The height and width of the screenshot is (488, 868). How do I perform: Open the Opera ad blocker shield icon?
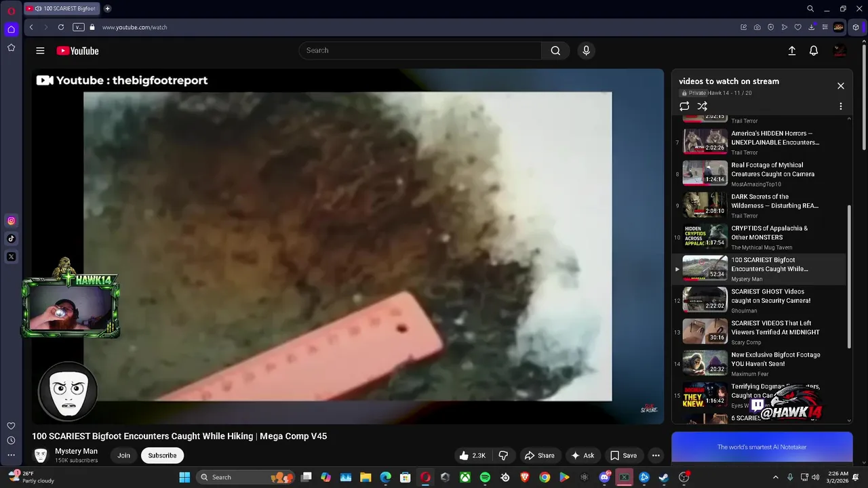770,27
